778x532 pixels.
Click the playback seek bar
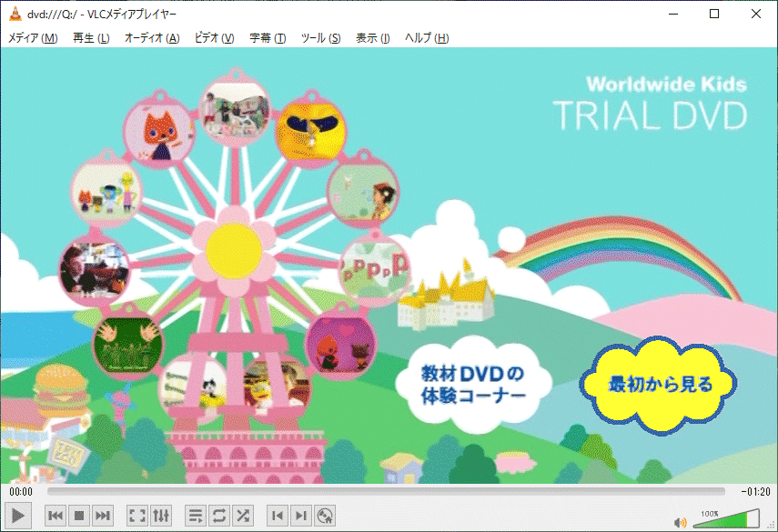pyautogui.click(x=386, y=491)
